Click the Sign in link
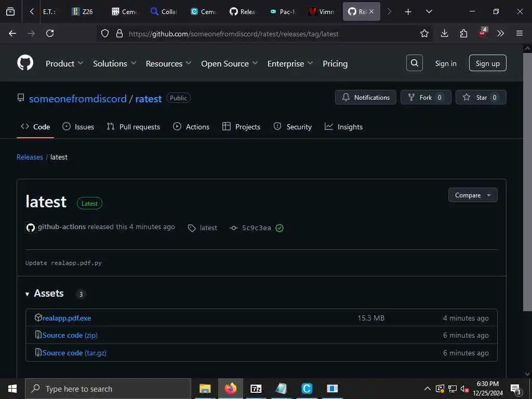The width and height of the screenshot is (532, 399). pos(445,63)
